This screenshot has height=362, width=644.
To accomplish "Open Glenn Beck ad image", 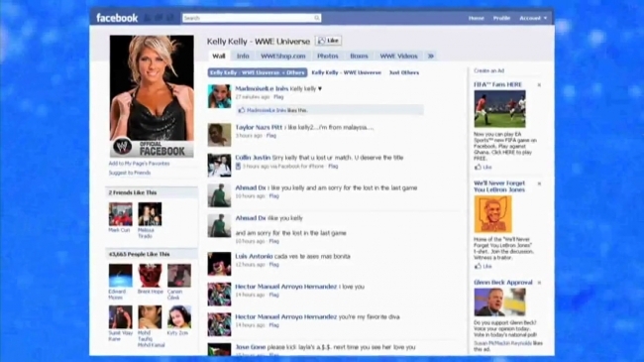I will (x=499, y=302).
